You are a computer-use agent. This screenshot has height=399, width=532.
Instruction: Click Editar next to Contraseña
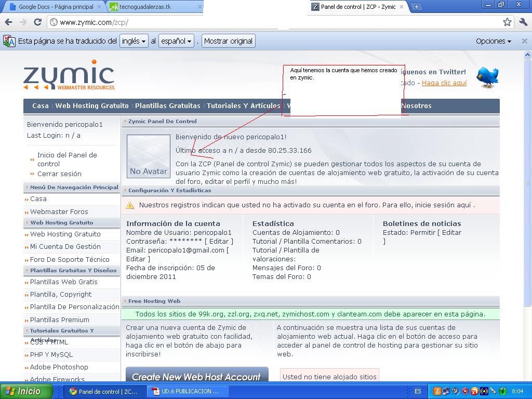[x=219, y=241]
